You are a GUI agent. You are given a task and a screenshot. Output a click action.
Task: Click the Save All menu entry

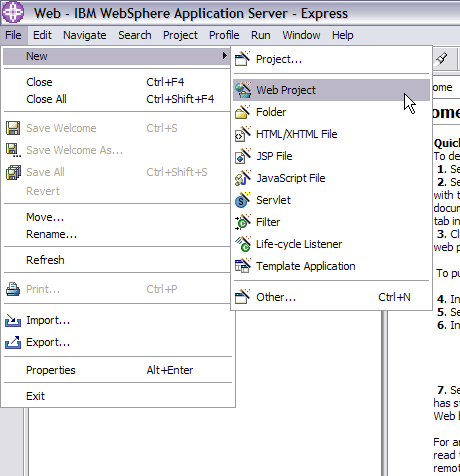(x=116, y=172)
